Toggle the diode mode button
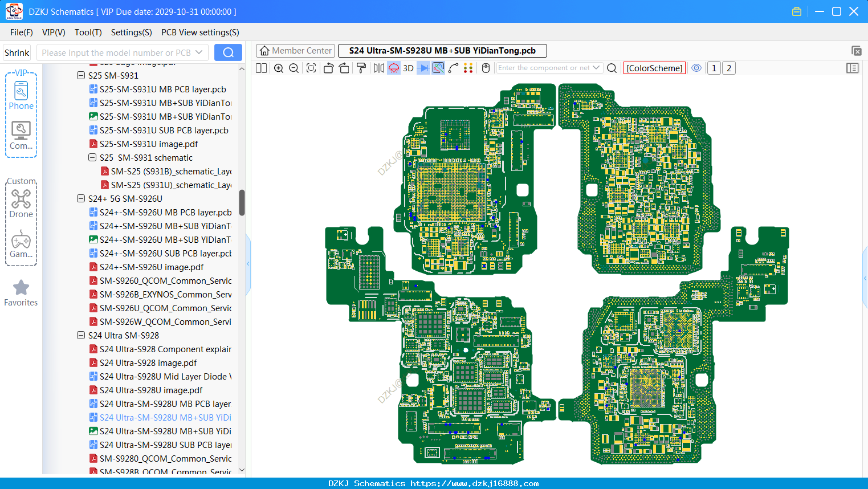The image size is (868, 489). (x=423, y=68)
